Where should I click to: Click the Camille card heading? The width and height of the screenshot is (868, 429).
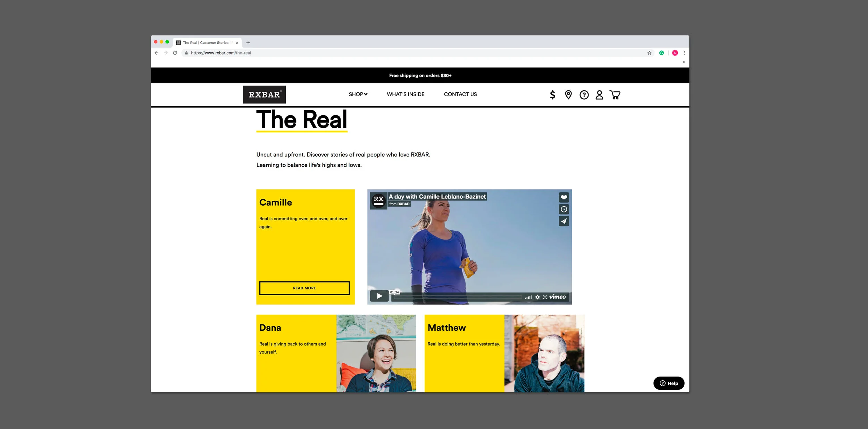pos(276,202)
